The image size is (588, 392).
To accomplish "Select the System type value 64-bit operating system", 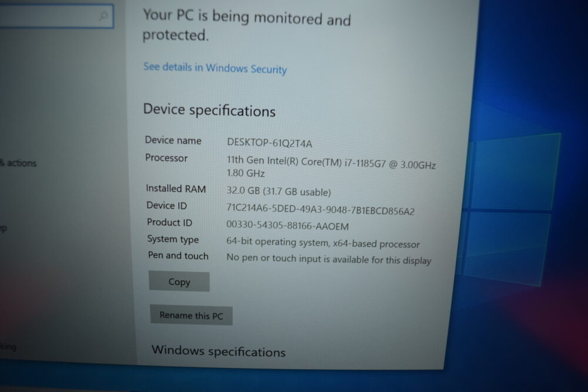I will point(278,242).
